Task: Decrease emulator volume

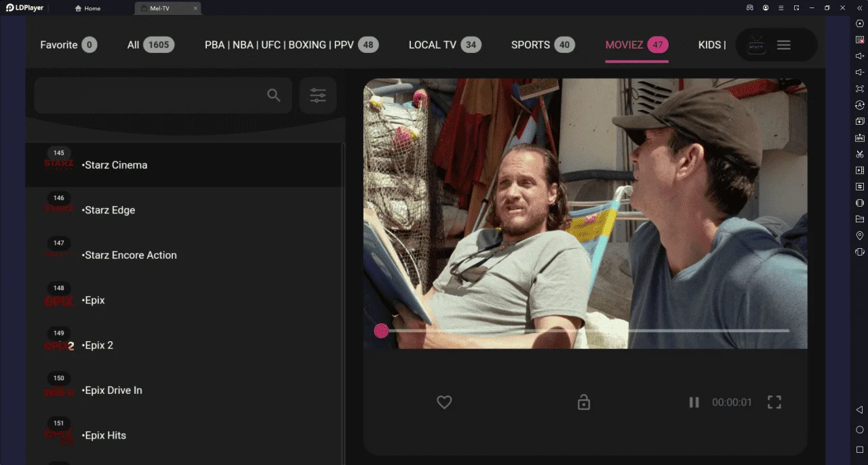Action: tap(860, 73)
